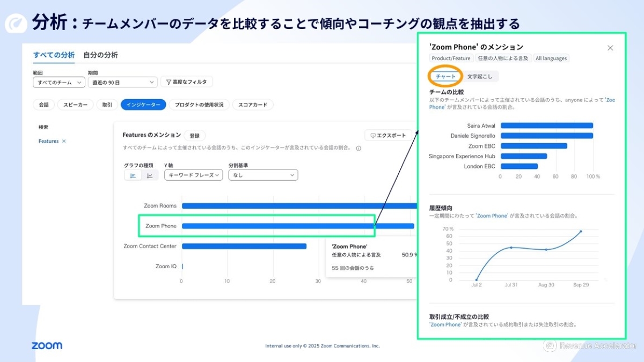Select the 会話 category pill
Viewport: 644px width, 362px height.
pyautogui.click(x=43, y=105)
